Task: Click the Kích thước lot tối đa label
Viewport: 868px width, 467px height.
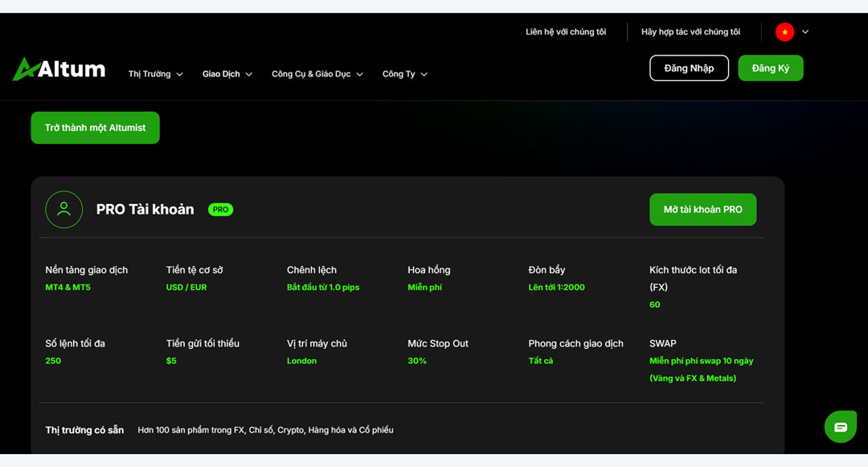Action: (x=693, y=278)
